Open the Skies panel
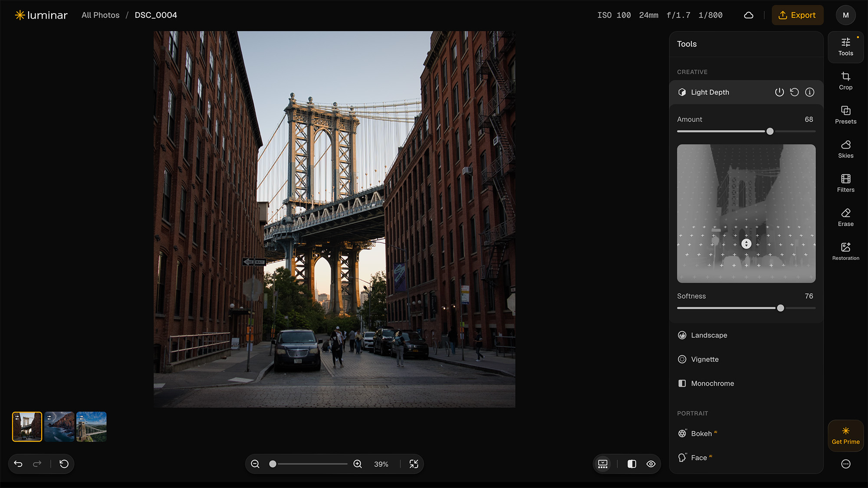The height and width of the screenshot is (488, 868). [845, 149]
